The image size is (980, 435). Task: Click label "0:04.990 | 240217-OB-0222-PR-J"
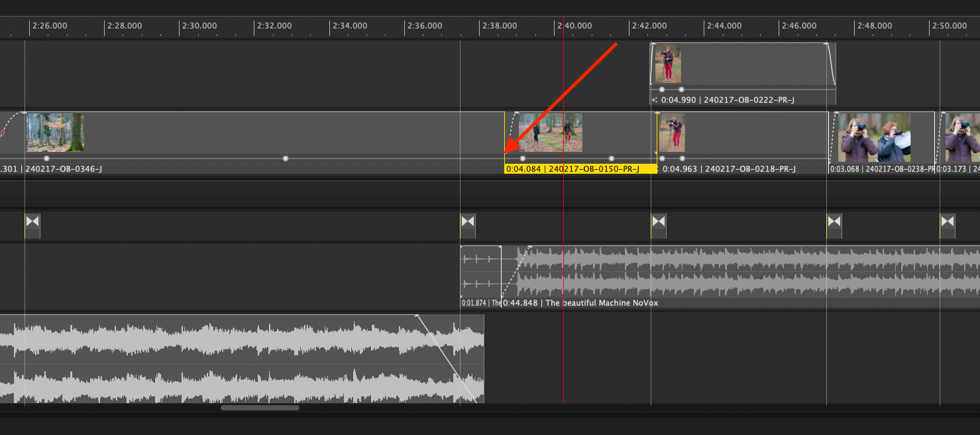pos(728,100)
